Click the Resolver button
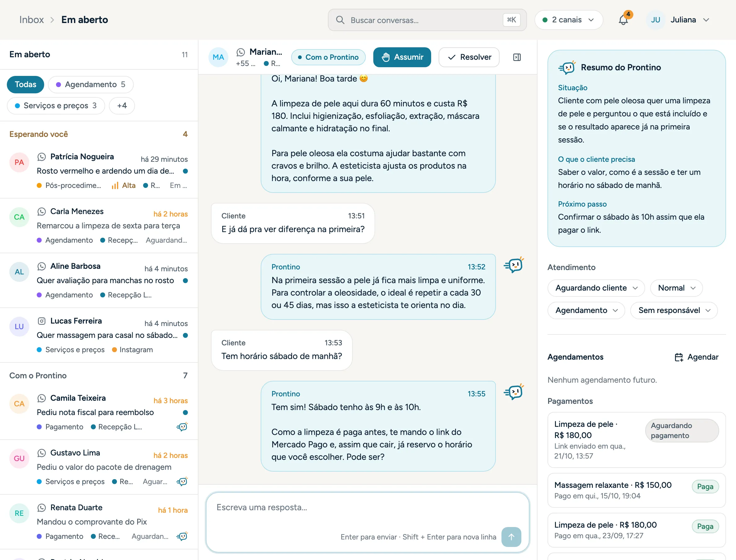 click(469, 57)
